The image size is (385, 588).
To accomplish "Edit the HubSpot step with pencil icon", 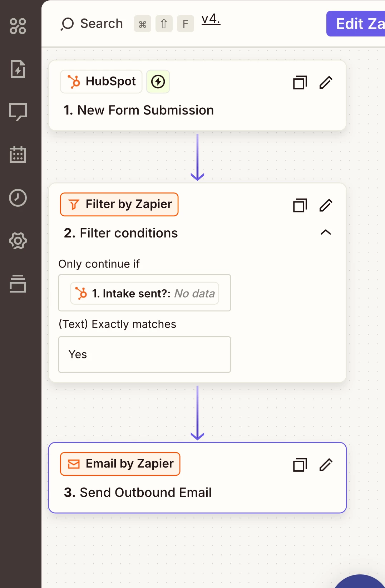I will point(326,82).
